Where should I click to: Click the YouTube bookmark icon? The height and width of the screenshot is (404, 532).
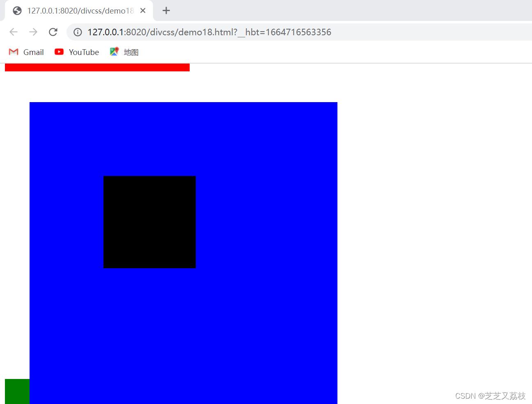(59, 52)
